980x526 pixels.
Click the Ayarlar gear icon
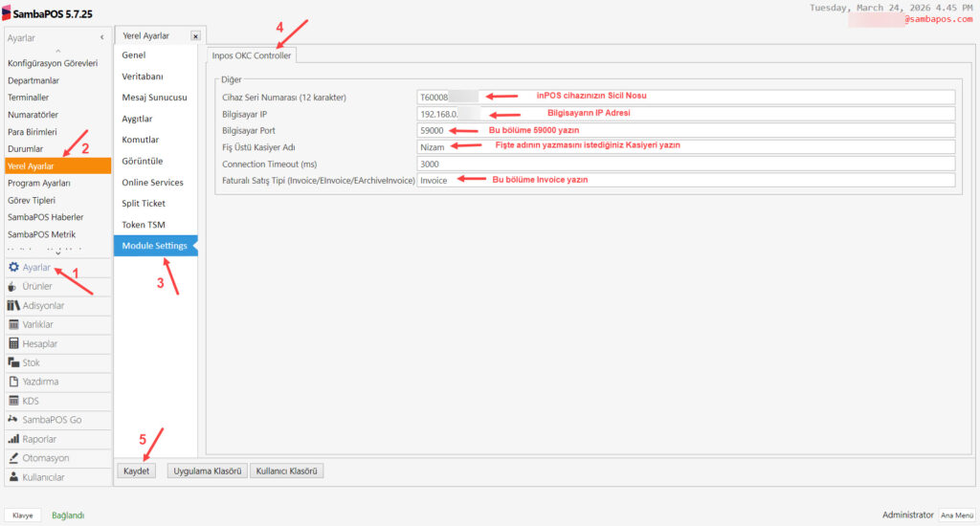pyautogui.click(x=13, y=268)
